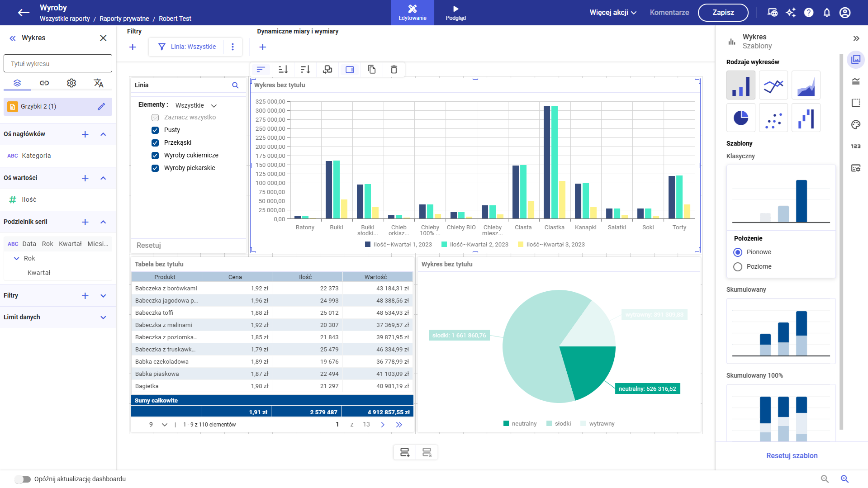Open the Elementy Wszystkie dropdown

(x=196, y=105)
